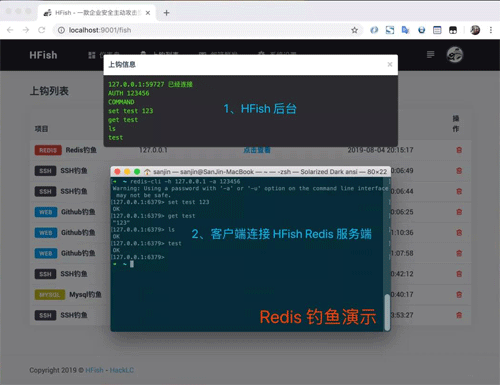Click the 上钩列表 page heading
Image resolution: width=500 pixels, height=385 pixels.
(x=49, y=91)
